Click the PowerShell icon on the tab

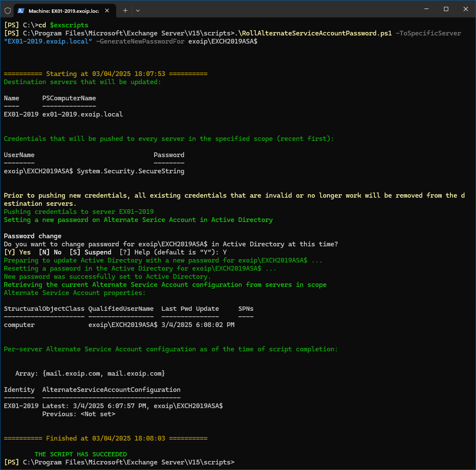(20, 11)
